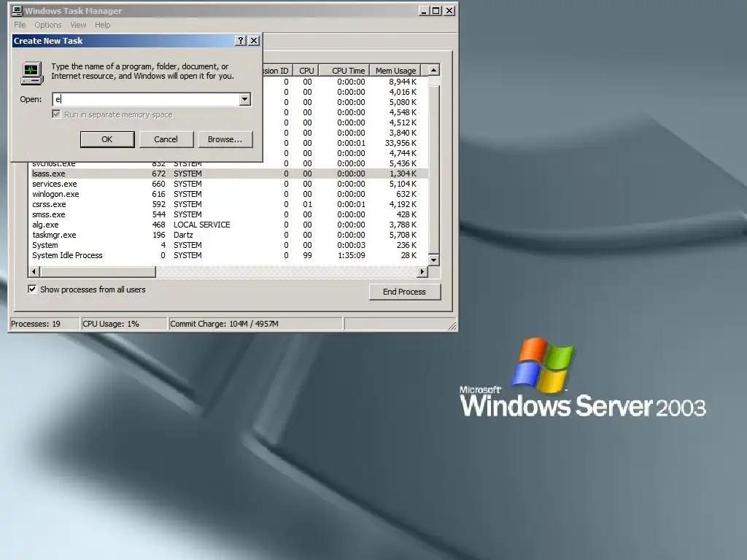This screenshot has height=560, width=747.
Task: Click the Task Manager title bar icon
Action: [18, 10]
